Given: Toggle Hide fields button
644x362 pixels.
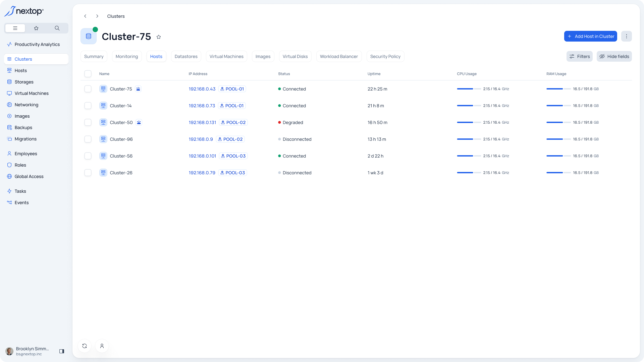Looking at the screenshot, I should pyautogui.click(x=614, y=56).
